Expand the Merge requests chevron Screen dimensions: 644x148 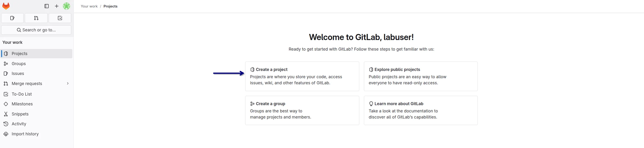click(68, 83)
